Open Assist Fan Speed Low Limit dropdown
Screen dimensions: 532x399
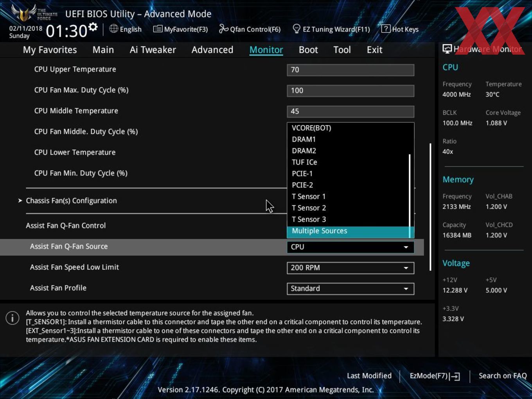pos(350,268)
